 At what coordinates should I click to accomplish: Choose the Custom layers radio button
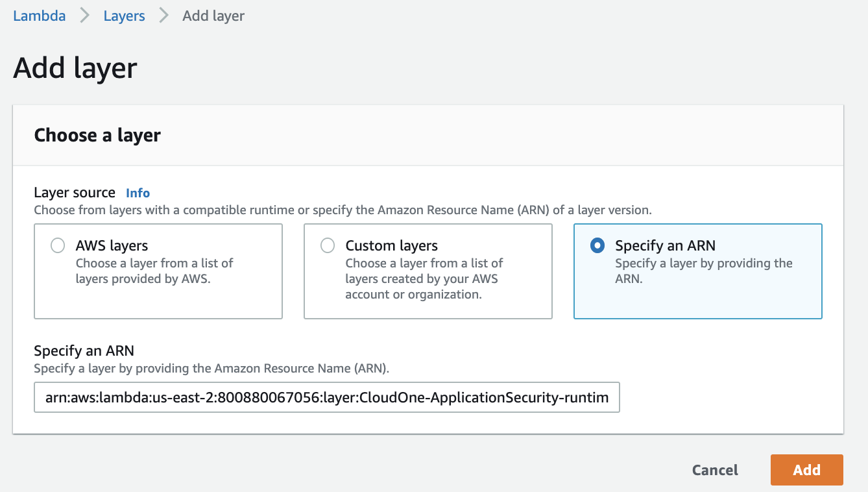click(x=328, y=245)
